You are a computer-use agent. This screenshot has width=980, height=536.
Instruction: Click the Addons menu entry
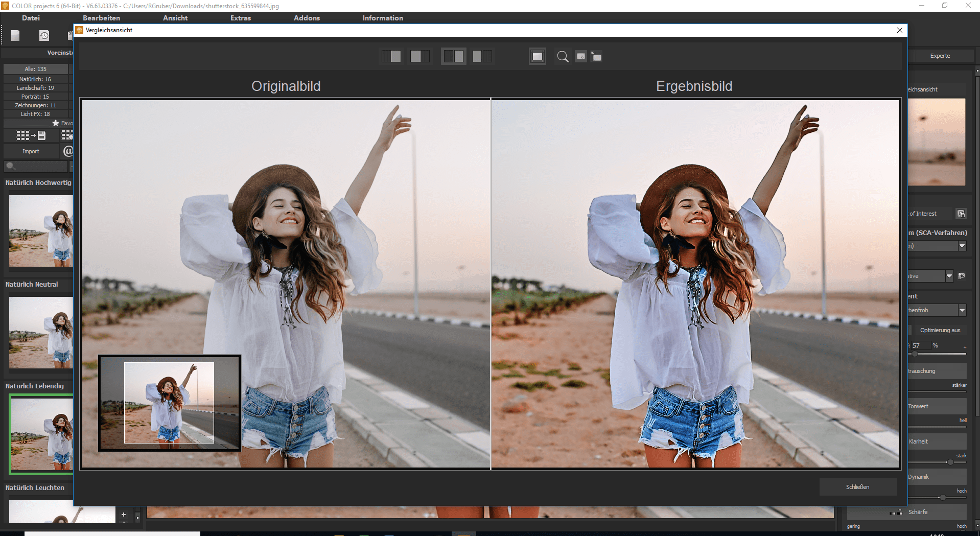tap(306, 18)
